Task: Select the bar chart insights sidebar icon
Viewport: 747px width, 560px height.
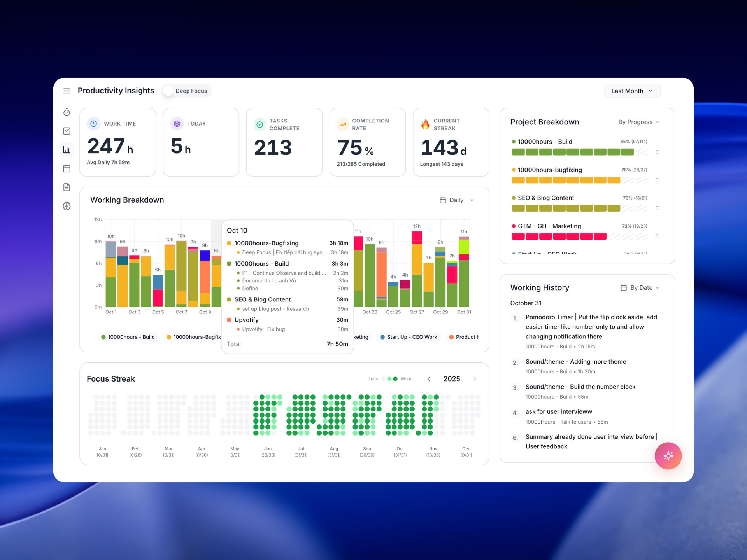Action: pos(67,150)
